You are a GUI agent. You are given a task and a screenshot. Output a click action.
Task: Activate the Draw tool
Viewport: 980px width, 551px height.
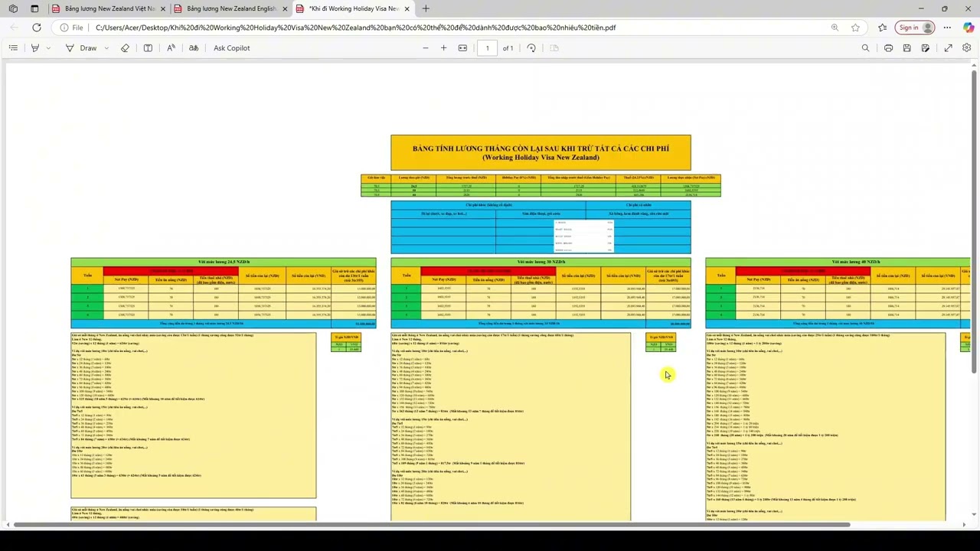[81, 47]
